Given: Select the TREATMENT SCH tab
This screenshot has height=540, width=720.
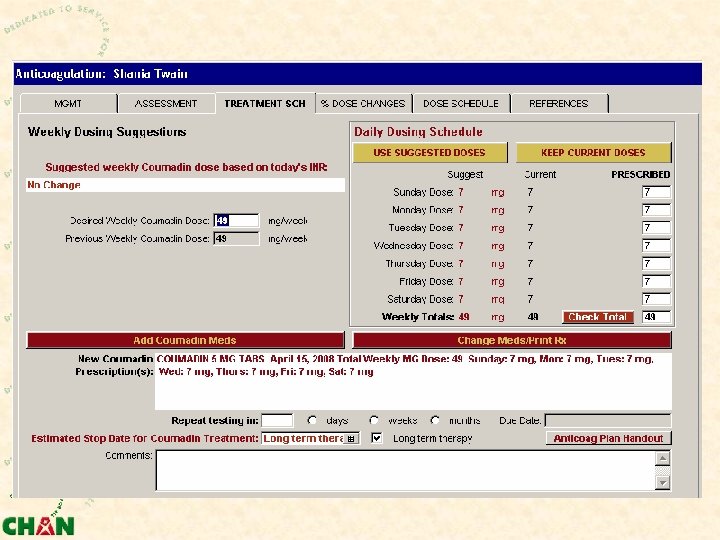Looking at the screenshot, I should [x=265, y=103].
